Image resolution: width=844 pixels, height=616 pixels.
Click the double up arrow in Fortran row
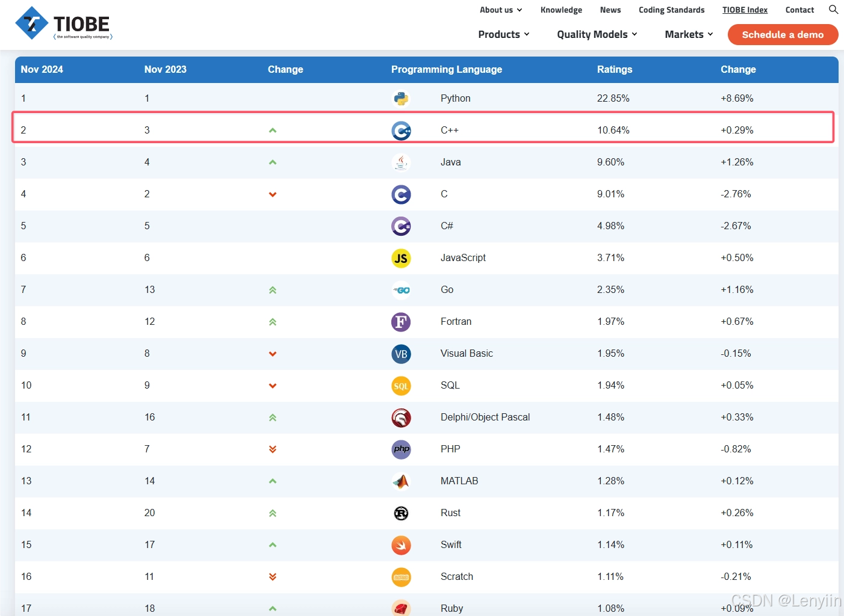tap(273, 322)
